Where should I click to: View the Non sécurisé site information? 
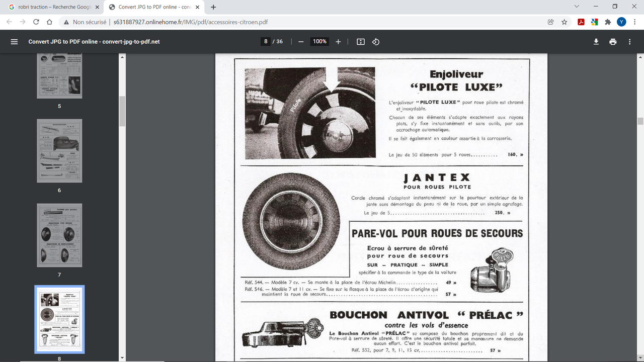coord(85,22)
